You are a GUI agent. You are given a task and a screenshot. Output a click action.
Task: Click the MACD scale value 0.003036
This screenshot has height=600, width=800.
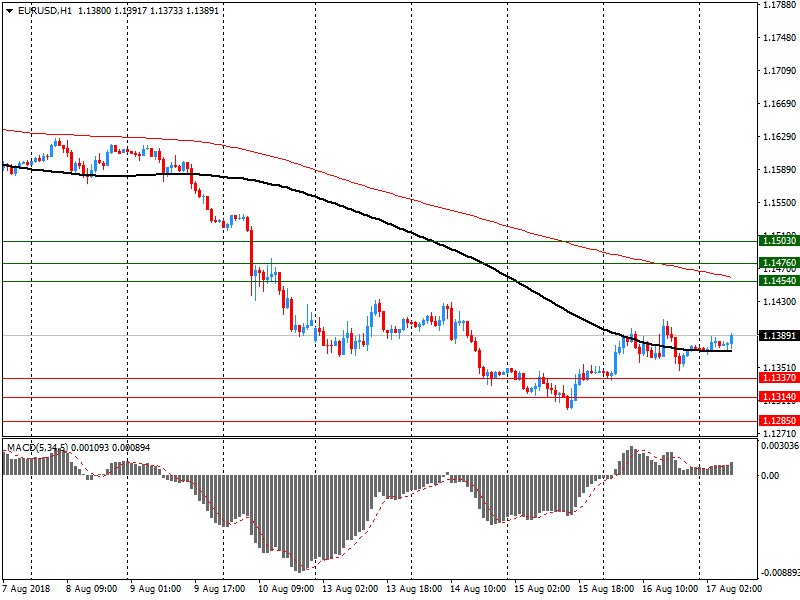pos(780,446)
